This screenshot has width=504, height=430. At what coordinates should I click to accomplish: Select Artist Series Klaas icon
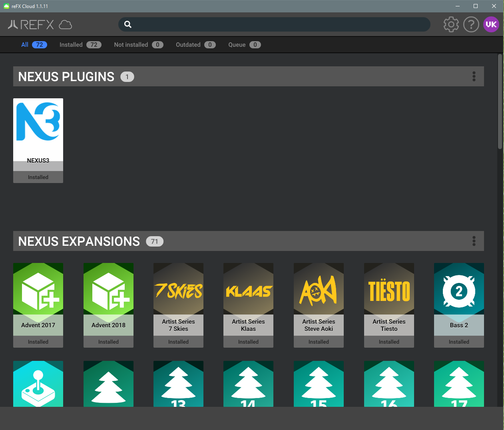pyautogui.click(x=248, y=289)
